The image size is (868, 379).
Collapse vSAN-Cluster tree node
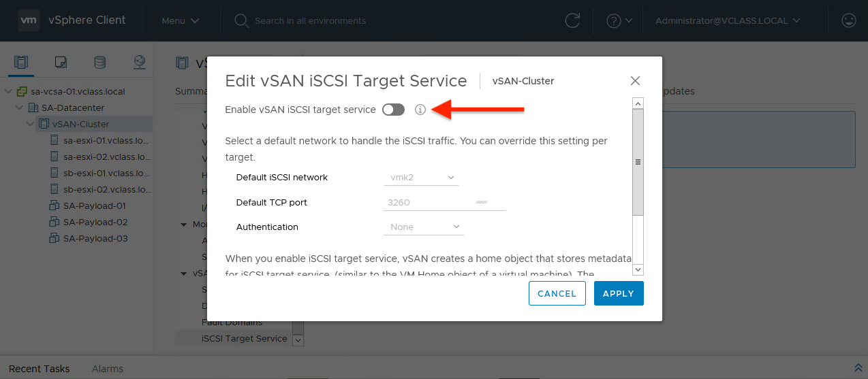[x=29, y=124]
